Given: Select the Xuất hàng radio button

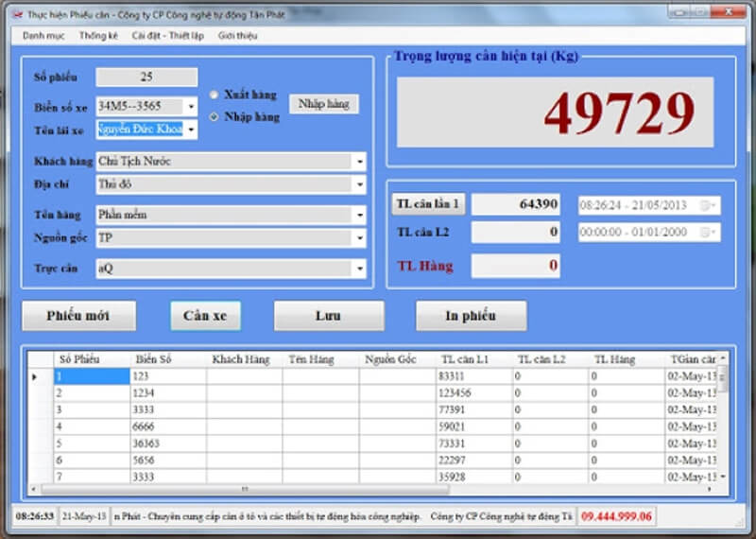Looking at the screenshot, I should tap(215, 96).
